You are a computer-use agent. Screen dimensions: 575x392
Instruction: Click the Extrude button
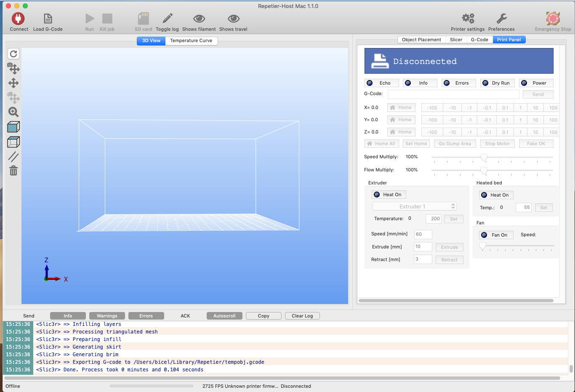pyautogui.click(x=450, y=247)
